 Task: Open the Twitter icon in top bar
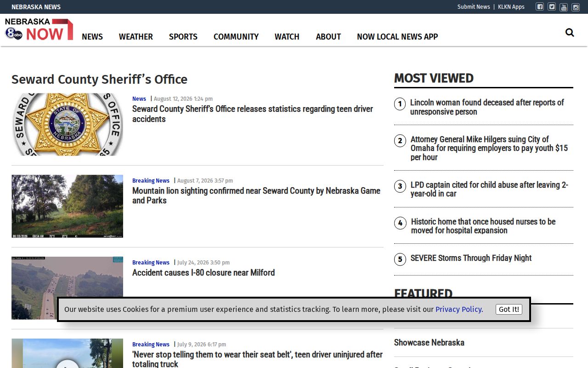point(552,7)
